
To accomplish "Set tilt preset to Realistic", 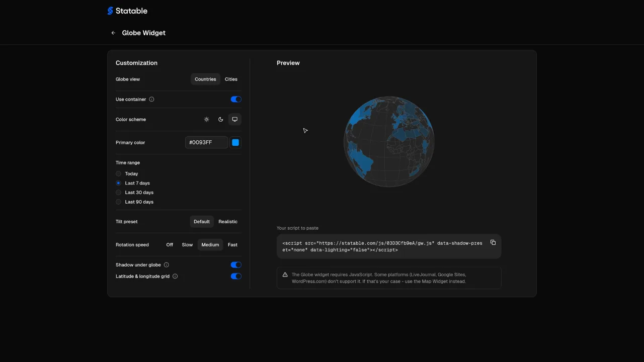I will pyautogui.click(x=228, y=221).
